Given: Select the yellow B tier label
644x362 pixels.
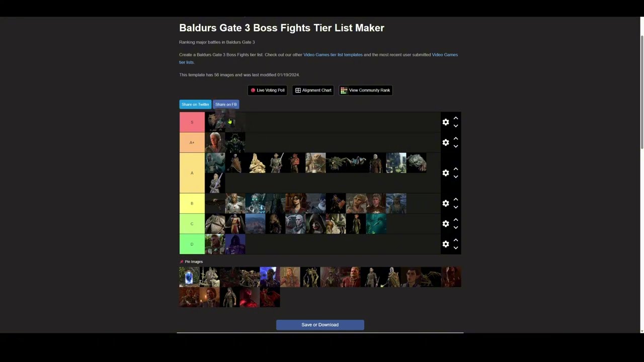Looking at the screenshot, I should coord(192,204).
